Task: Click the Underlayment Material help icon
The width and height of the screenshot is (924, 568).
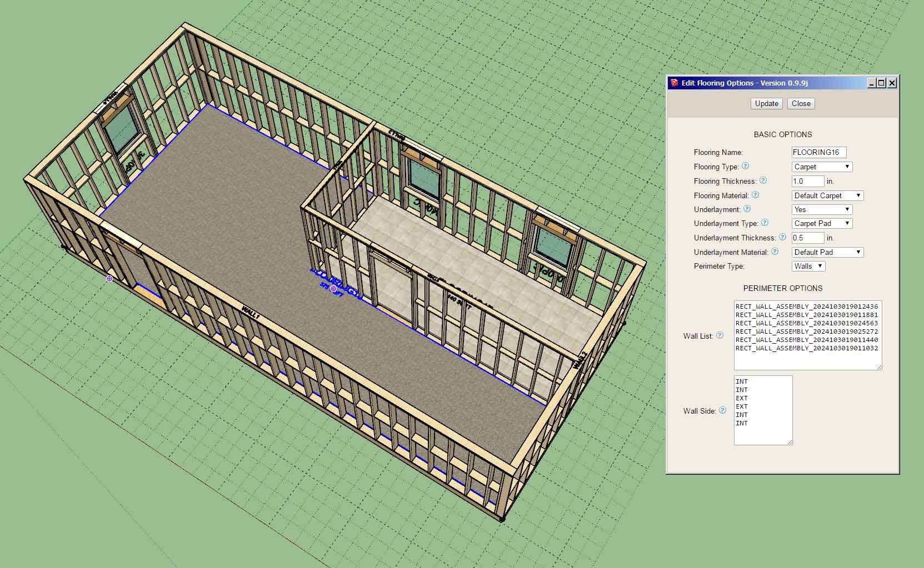Action: [775, 252]
